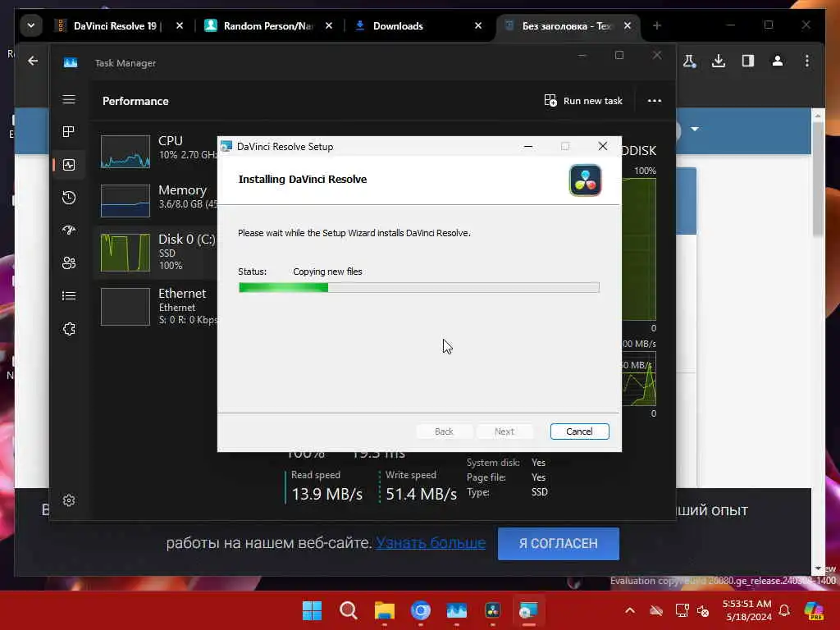Select Performance page icon in Task Manager sidebar
Screen dimensions: 840x630
pyautogui.click(x=69, y=165)
